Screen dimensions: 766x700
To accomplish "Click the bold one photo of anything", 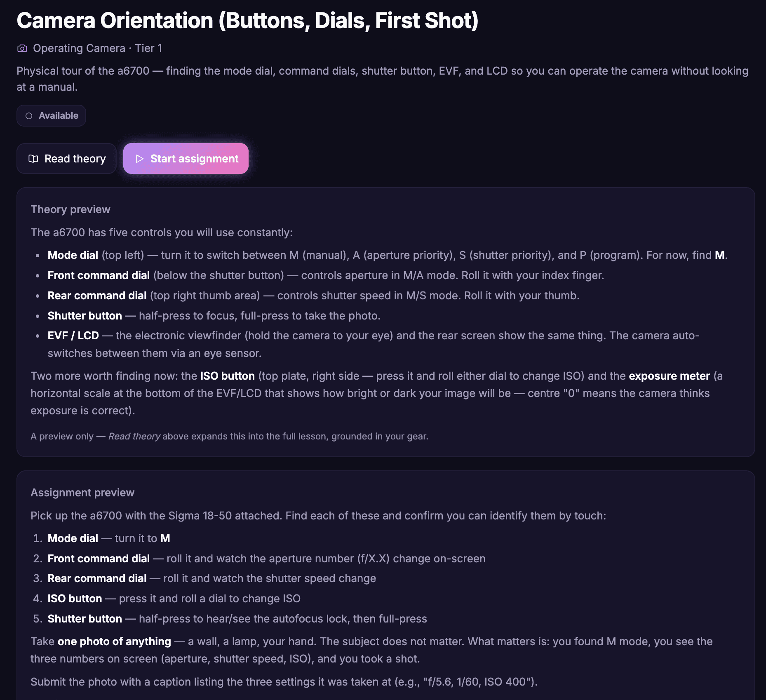I will coord(114,641).
